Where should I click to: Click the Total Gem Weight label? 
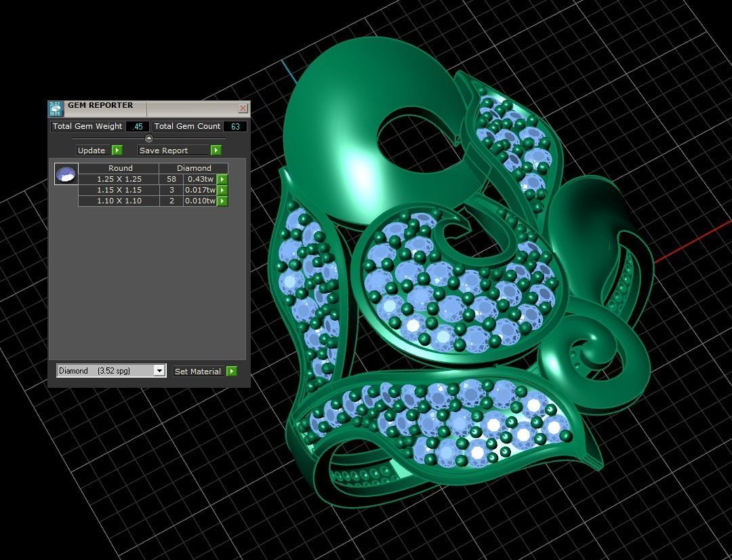pos(87,127)
